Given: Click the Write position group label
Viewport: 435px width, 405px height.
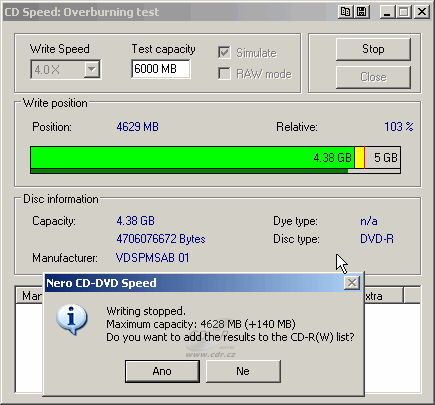Looking at the screenshot, I should pyautogui.click(x=55, y=103).
